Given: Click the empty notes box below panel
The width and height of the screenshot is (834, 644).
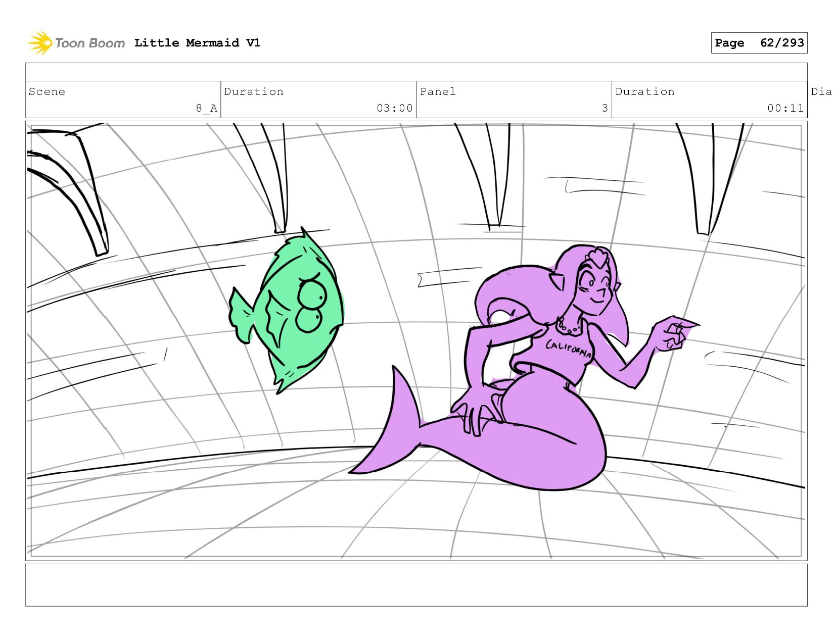Looking at the screenshot, I should point(416,585).
